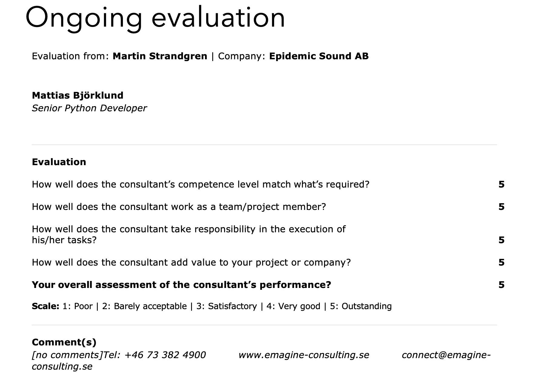Click the Comment(s) section heading
Image resolution: width=553 pixels, height=392 pixels.
(64, 342)
